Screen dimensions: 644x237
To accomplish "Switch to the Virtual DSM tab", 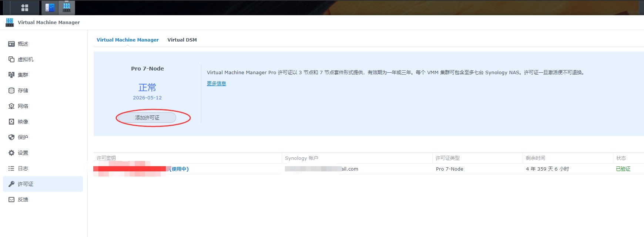I will 182,40.
